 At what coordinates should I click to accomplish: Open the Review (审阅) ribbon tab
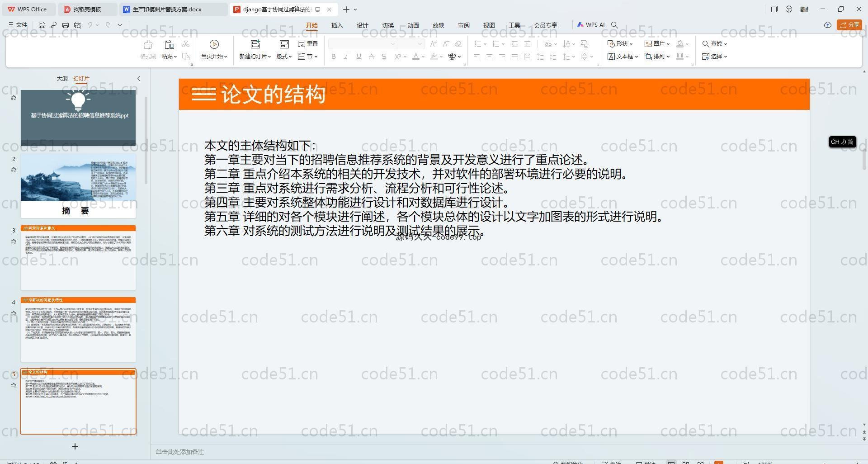(x=464, y=25)
